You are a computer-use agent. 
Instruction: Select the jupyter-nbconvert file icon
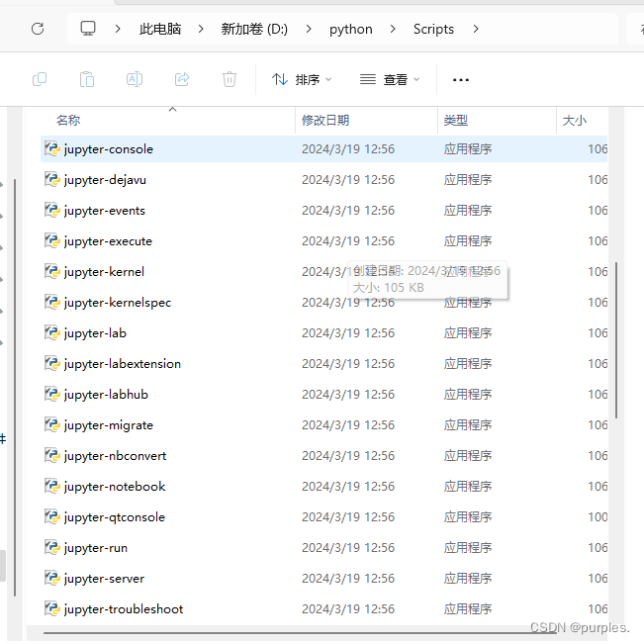(52, 455)
